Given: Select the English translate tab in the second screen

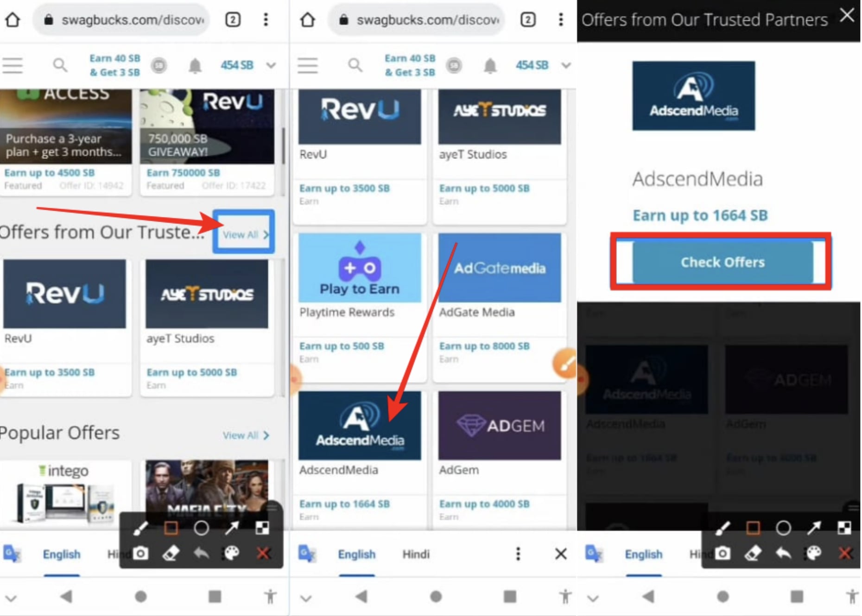Looking at the screenshot, I should (357, 554).
